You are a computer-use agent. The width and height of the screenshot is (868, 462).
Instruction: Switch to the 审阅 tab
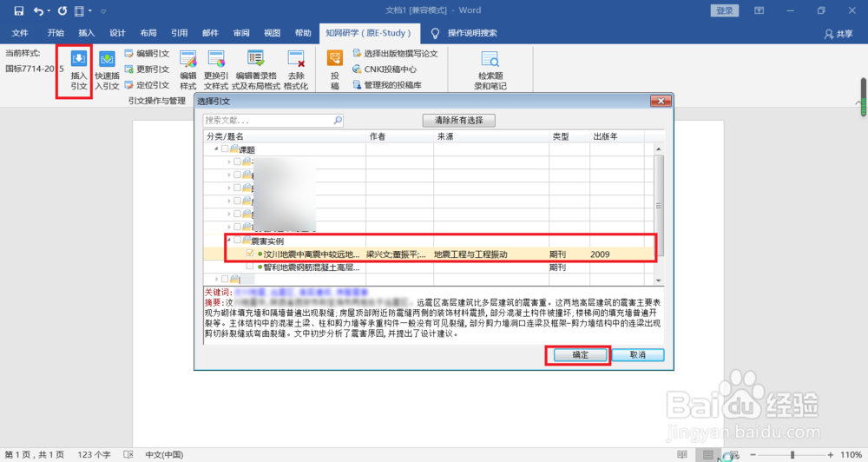pyautogui.click(x=241, y=33)
